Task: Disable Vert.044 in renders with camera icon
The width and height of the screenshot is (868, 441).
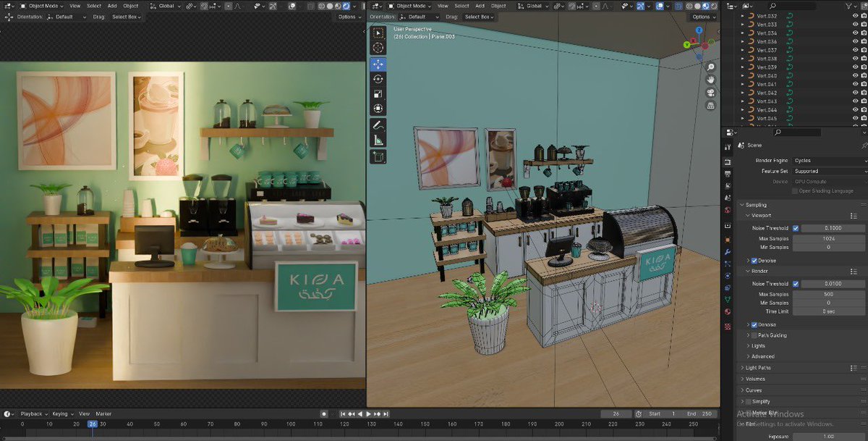Action: pyautogui.click(x=864, y=109)
